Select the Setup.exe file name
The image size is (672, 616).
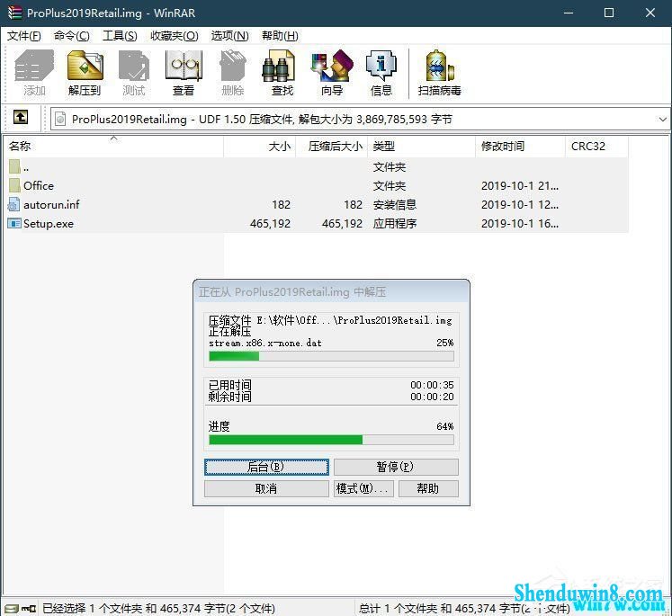point(49,223)
